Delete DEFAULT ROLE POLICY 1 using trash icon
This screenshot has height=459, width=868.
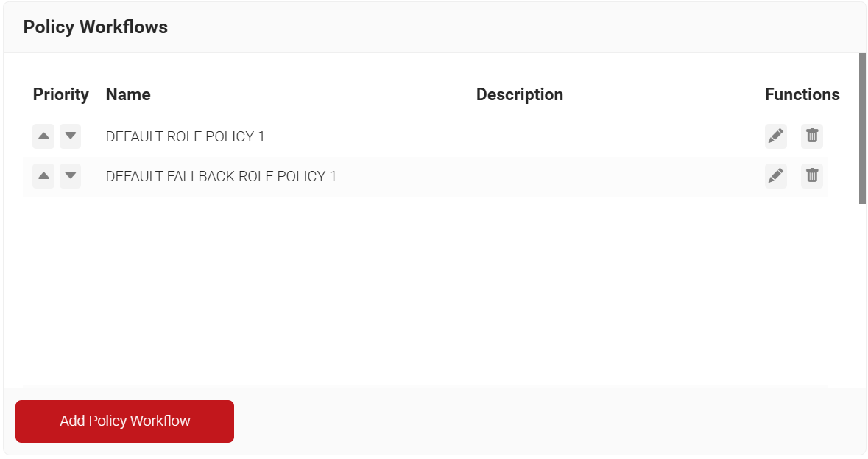(x=811, y=136)
